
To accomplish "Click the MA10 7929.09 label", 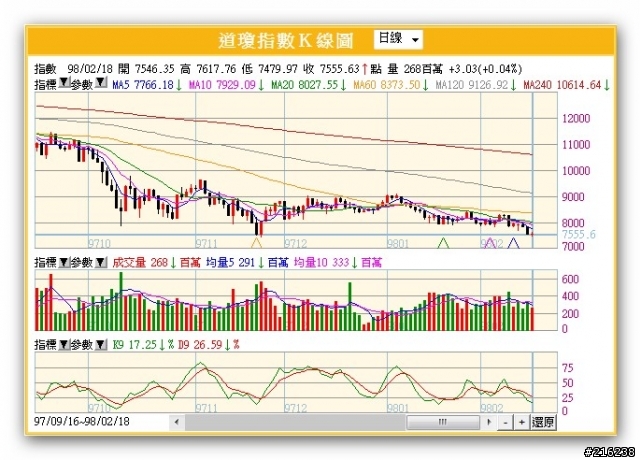I will pos(222,85).
